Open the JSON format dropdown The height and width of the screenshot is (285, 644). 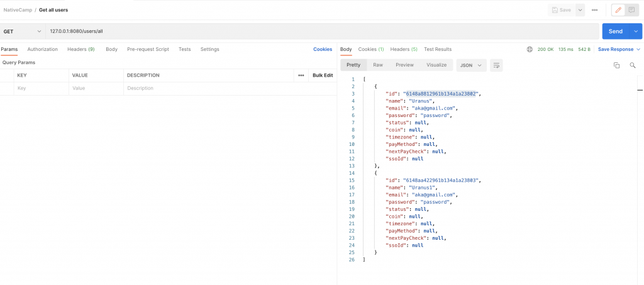[471, 65]
